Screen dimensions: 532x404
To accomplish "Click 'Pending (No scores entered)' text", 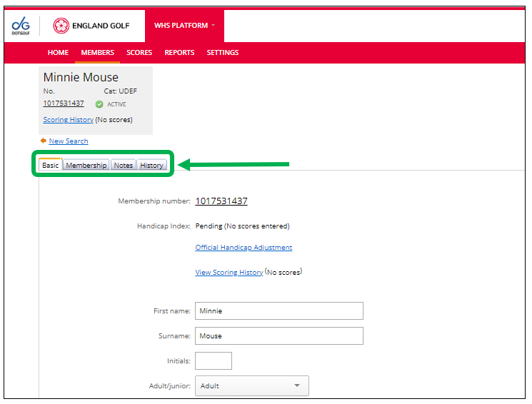I will 242,226.
